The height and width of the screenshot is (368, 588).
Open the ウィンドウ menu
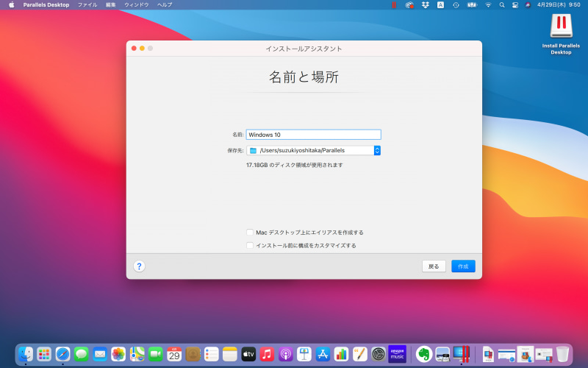point(137,5)
